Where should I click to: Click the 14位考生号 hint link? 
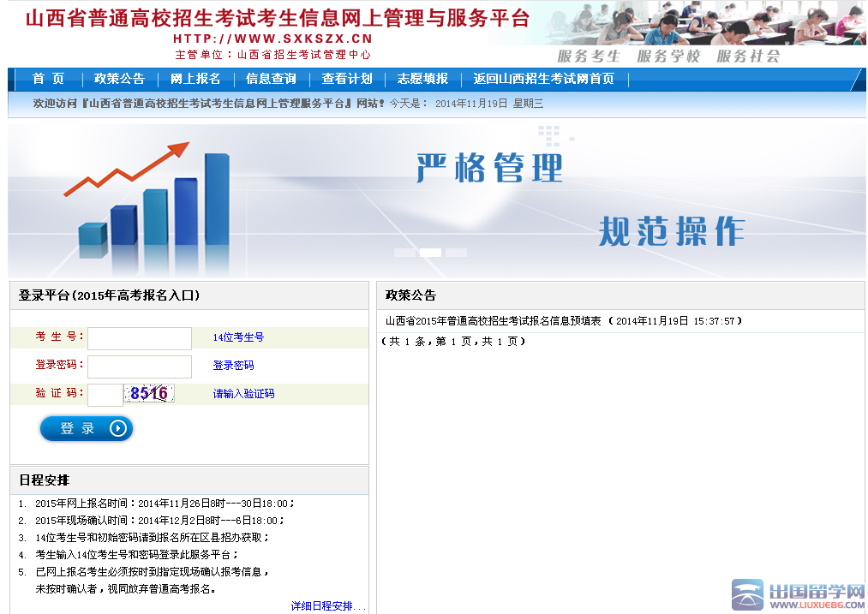coord(238,337)
